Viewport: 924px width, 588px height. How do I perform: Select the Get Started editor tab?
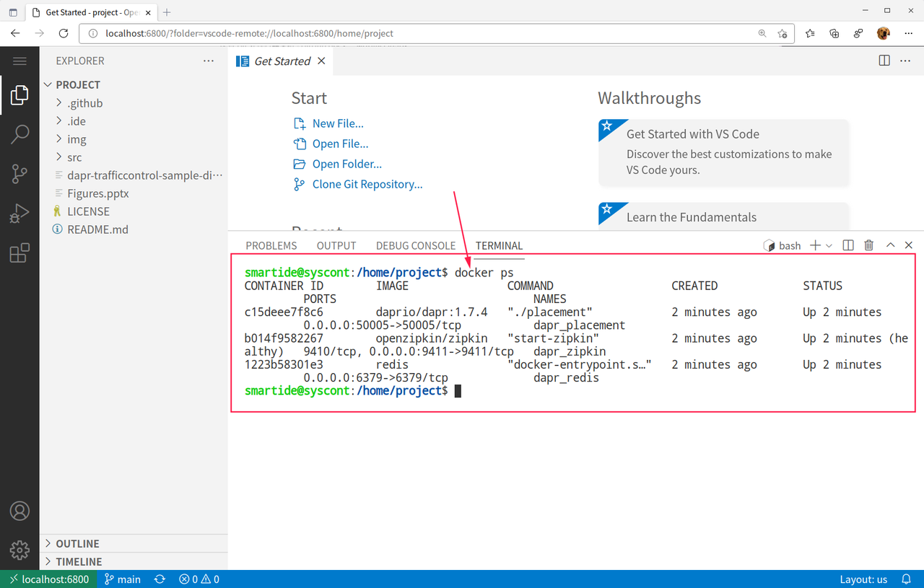click(x=282, y=61)
